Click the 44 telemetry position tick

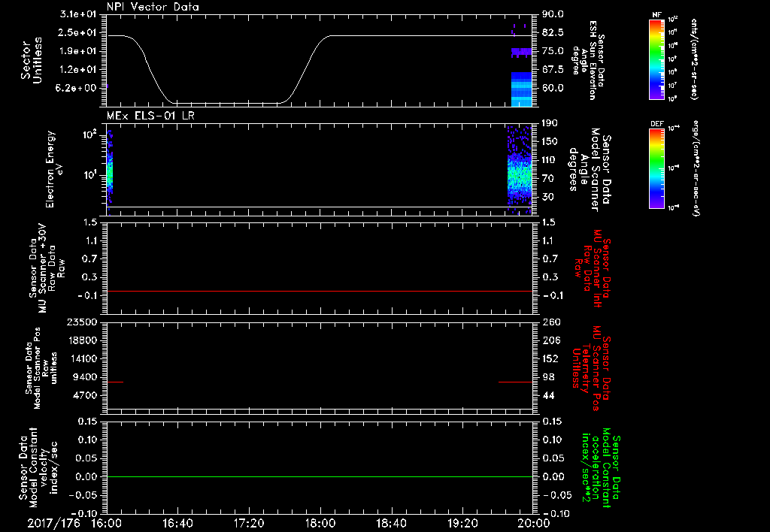(548, 395)
